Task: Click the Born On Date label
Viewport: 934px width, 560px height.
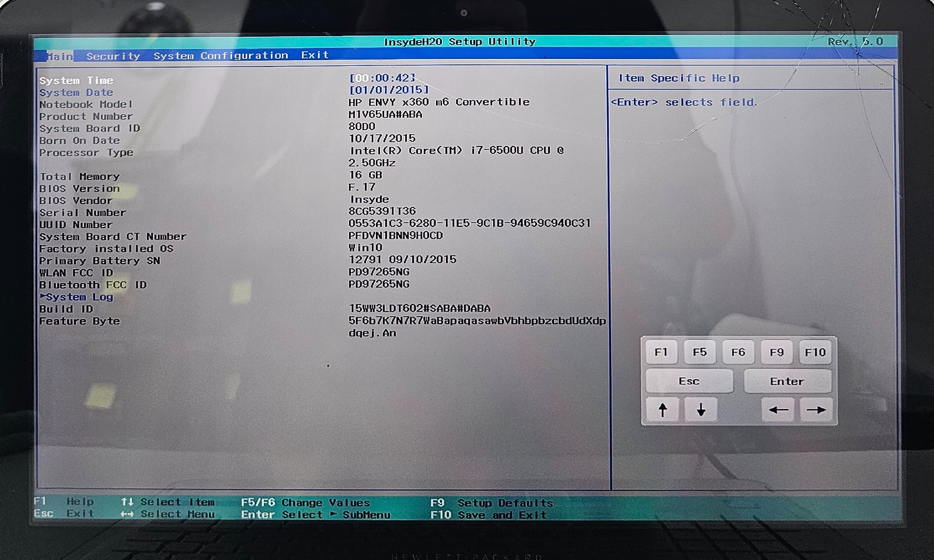Action: click(x=79, y=141)
